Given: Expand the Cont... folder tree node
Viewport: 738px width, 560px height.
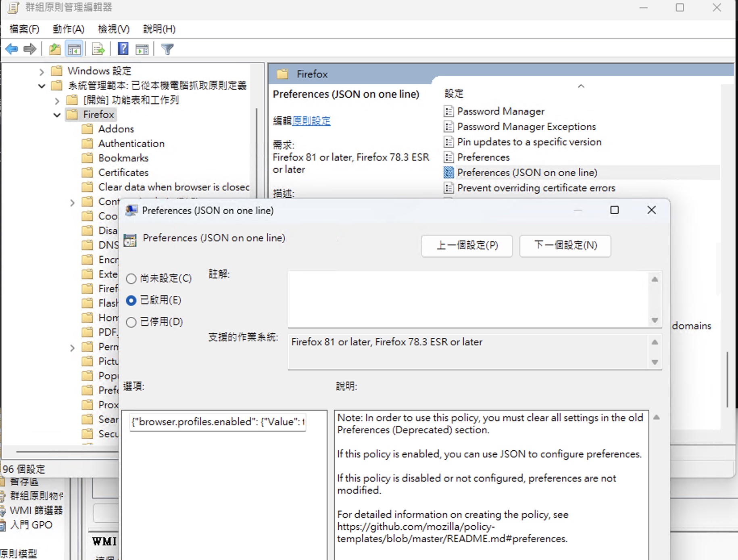Looking at the screenshot, I should 72,203.
